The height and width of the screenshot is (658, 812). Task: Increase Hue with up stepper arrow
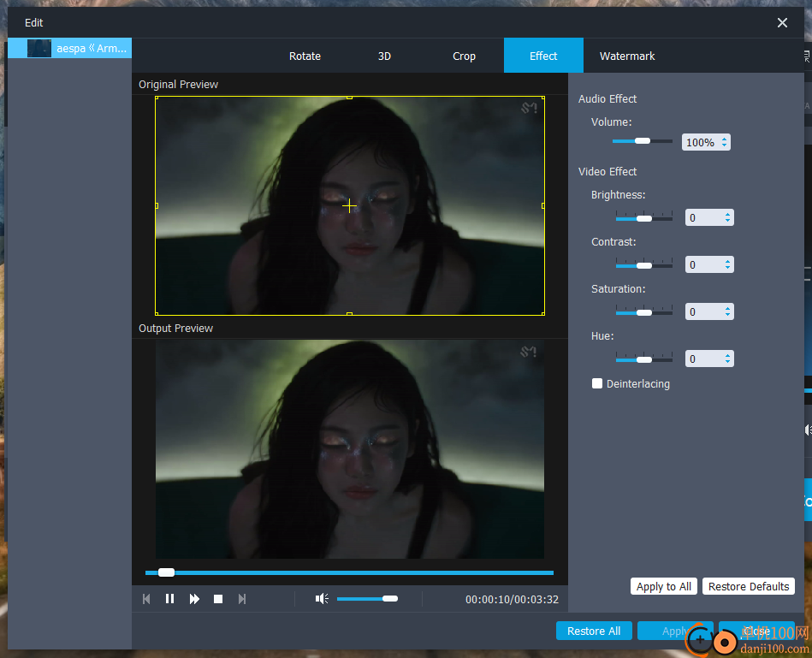coord(727,355)
